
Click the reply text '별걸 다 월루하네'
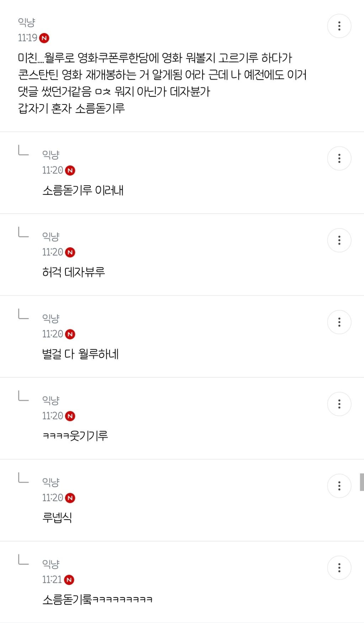80,354
